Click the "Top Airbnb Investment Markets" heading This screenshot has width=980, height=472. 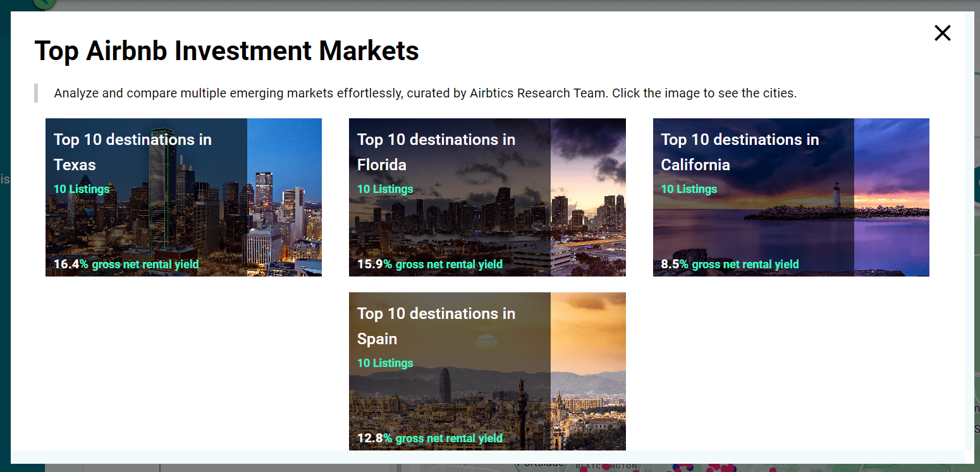pos(227,51)
